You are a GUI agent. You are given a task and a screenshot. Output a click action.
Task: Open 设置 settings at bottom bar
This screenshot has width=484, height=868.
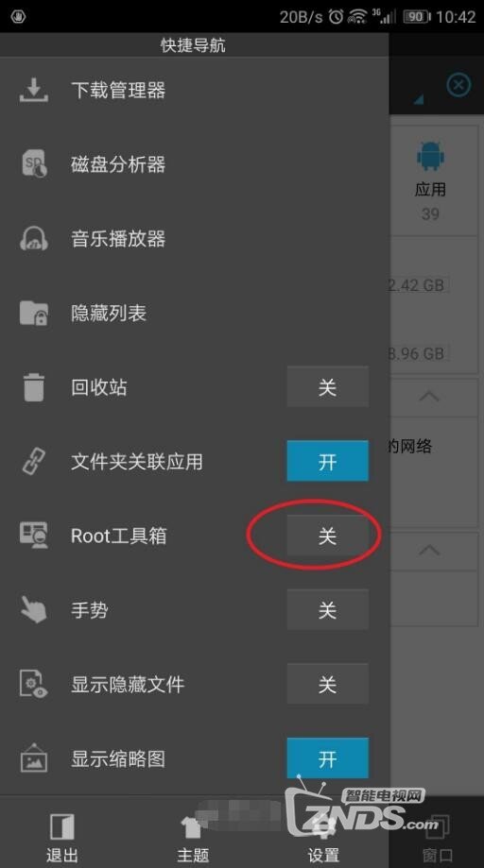click(323, 837)
